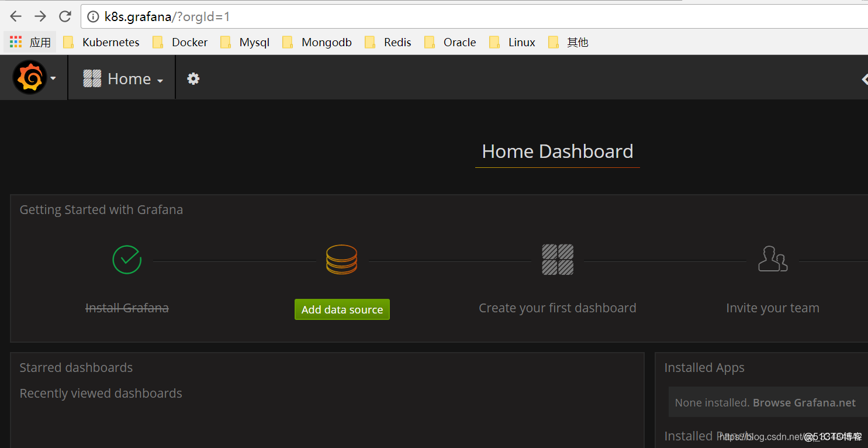Click the Home Dashboard title

pyautogui.click(x=558, y=151)
